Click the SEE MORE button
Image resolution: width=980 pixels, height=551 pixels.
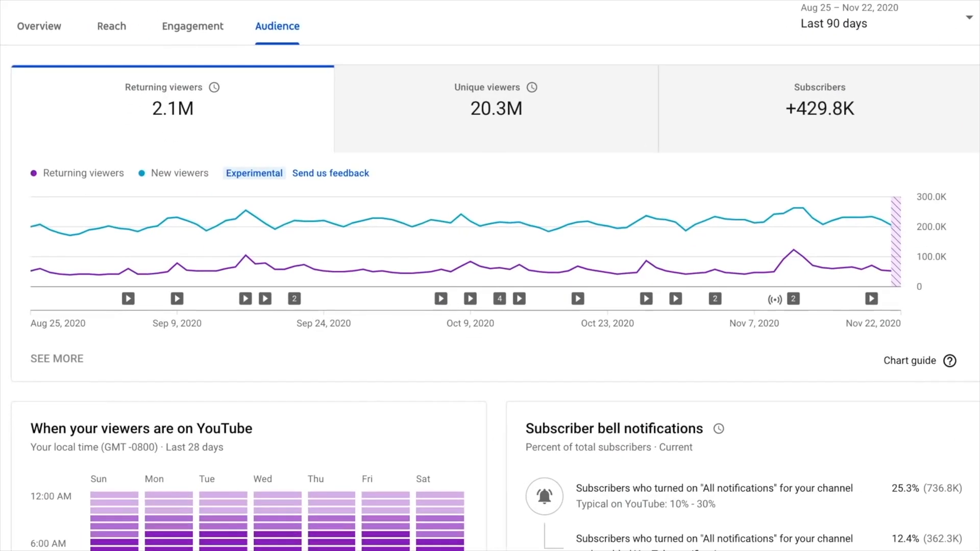click(x=57, y=359)
